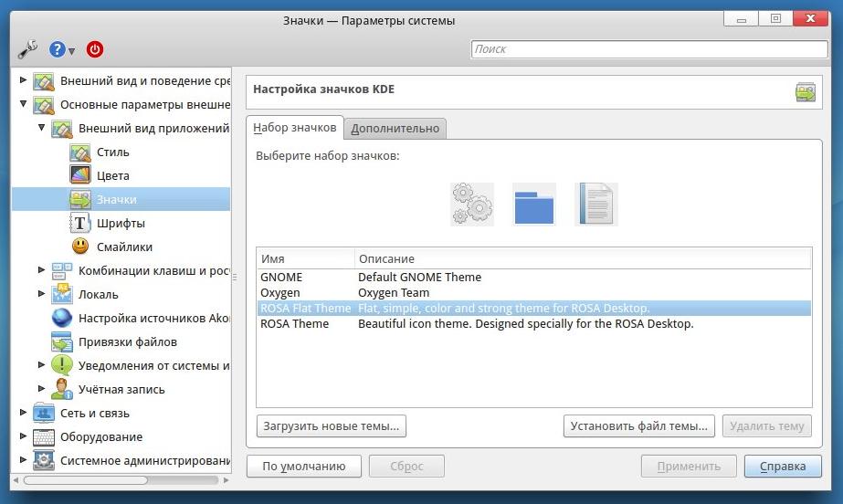Image resolution: width=843 pixels, height=504 pixels.
Task: Click description text Default GNOME Theme
Action: (419, 278)
